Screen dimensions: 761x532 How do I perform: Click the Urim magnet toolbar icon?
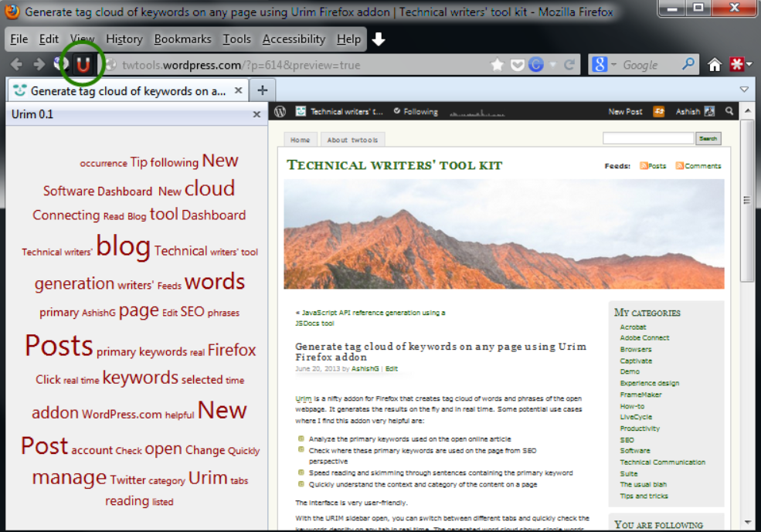[x=83, y=65]
